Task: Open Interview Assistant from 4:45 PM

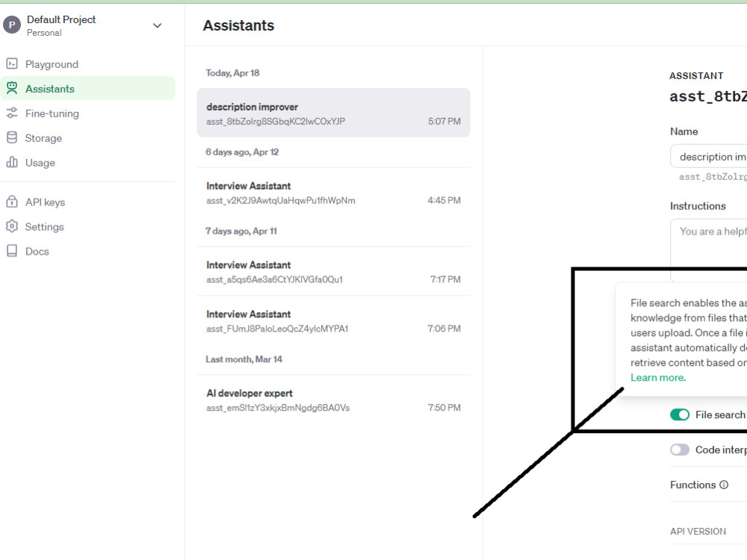Action: click(333, 193)
